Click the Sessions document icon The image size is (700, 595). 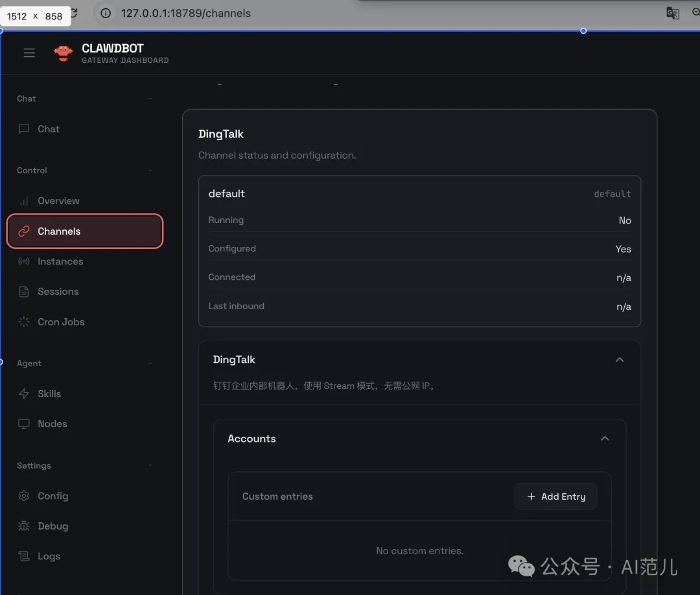(x=24, y=292)
